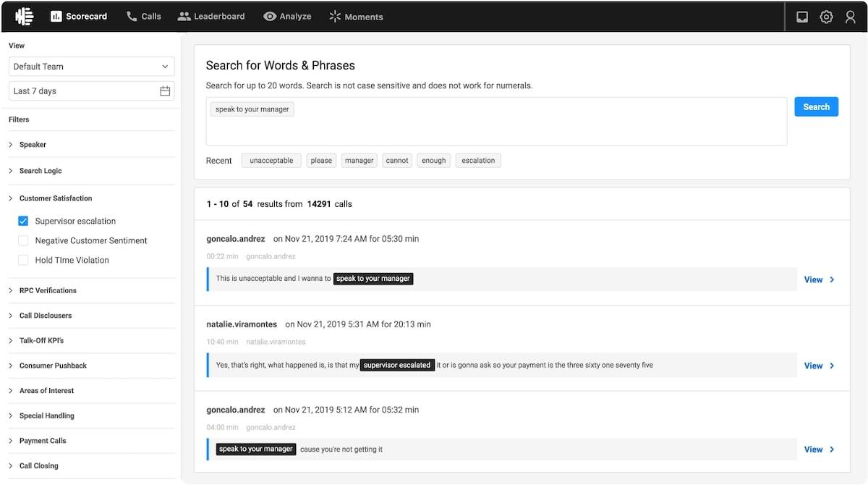Image resolution: width=868 pixels, height=485 pixels.
Task: Open settings gear icon
Action: point(826,17)
